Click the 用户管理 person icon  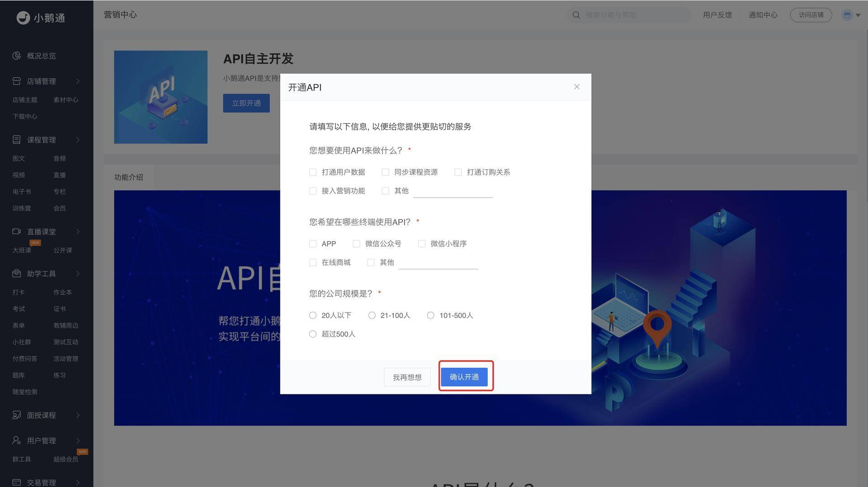17,440
